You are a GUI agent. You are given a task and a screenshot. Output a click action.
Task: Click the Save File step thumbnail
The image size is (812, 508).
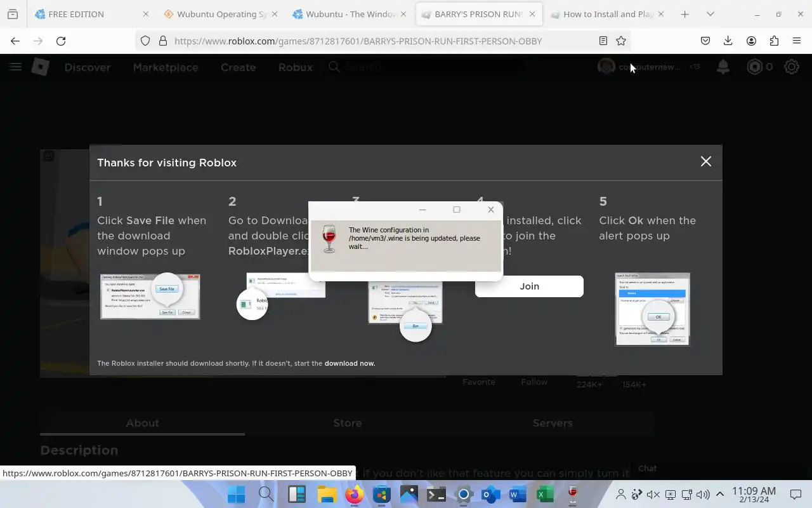tap(150, 296)
